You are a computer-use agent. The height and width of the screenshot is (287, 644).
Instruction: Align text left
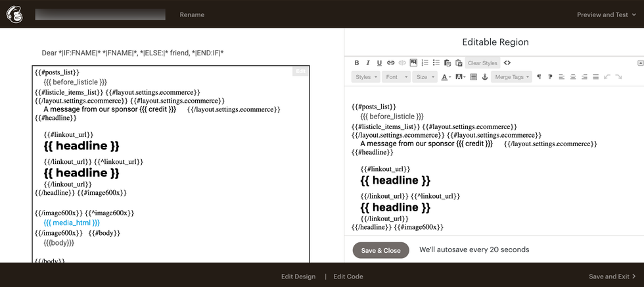click(562, 77)
